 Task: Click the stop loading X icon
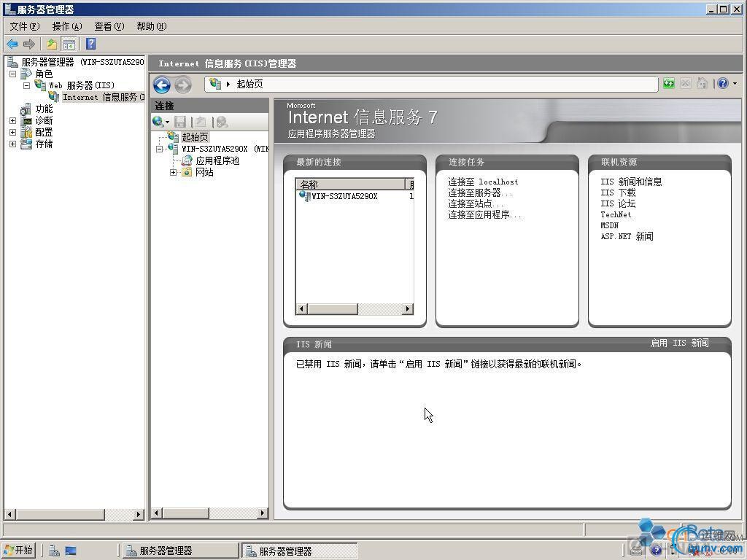tap(685, 83)
